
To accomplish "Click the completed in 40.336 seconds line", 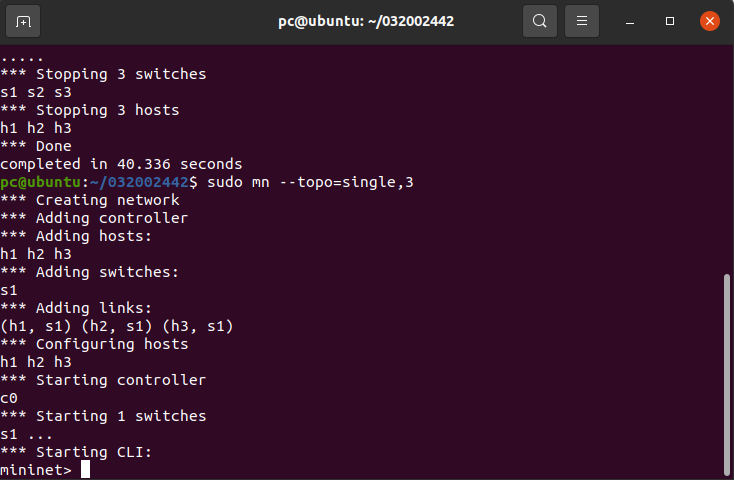I will pos(121,164).
